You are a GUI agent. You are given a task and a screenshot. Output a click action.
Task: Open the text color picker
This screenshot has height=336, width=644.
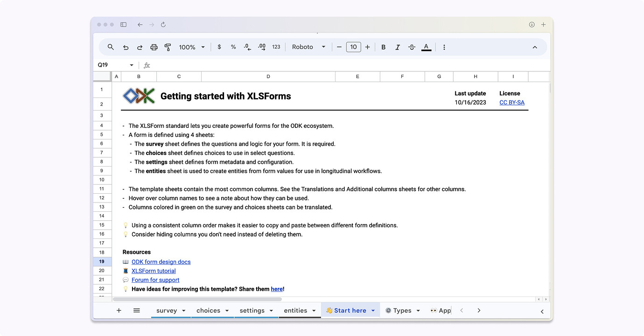[426, 47]
